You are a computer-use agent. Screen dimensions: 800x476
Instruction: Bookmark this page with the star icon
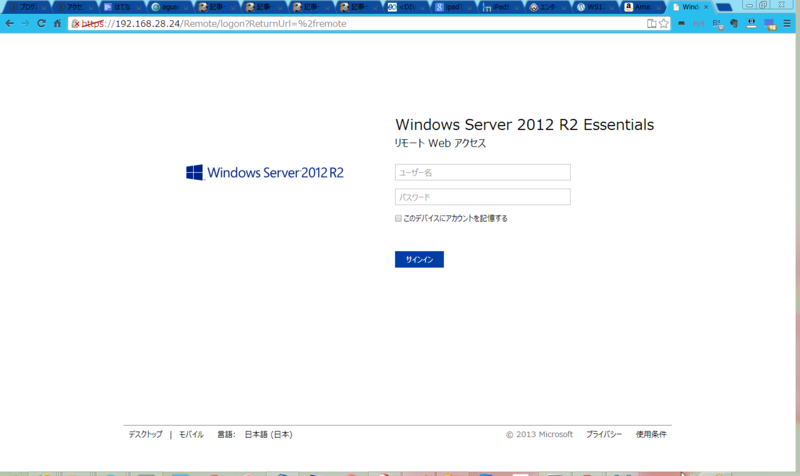coord(663,23)
